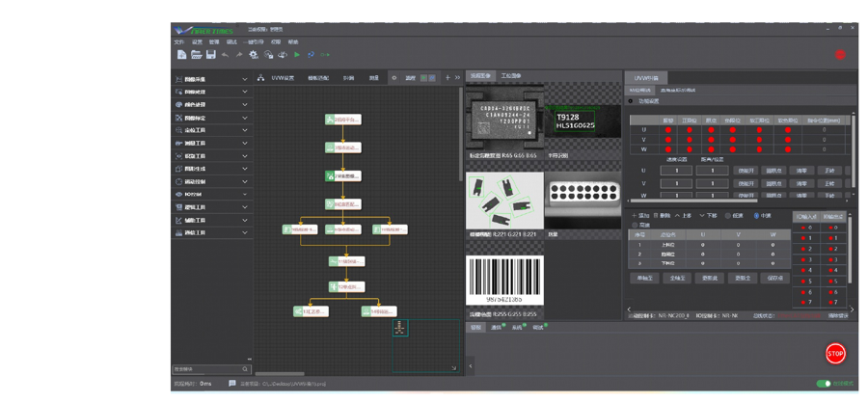Click the single-axis move button

644,278
